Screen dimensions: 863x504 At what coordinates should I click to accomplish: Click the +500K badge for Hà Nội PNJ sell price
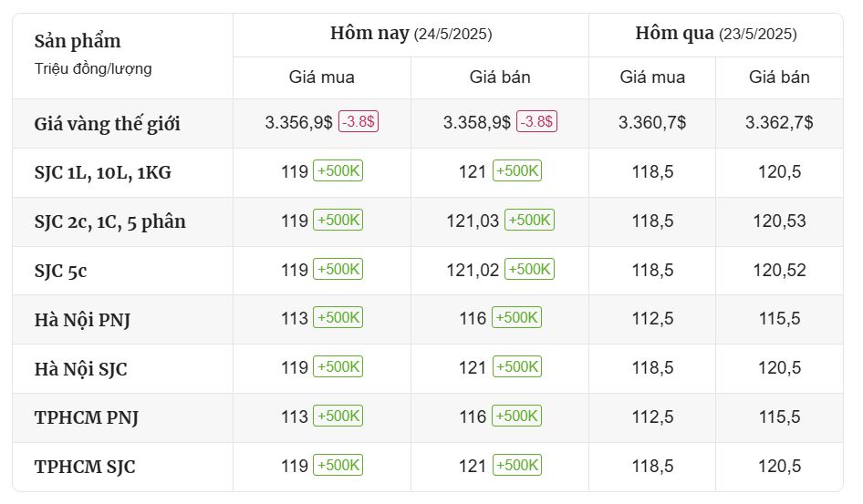[x=517, y=318]
